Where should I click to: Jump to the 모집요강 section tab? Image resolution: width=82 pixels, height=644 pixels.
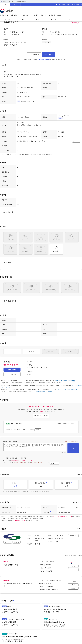[8, 19]
